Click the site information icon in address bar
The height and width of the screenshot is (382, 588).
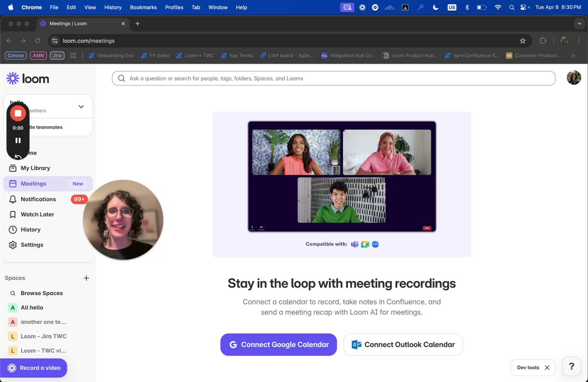coord(55,41)
